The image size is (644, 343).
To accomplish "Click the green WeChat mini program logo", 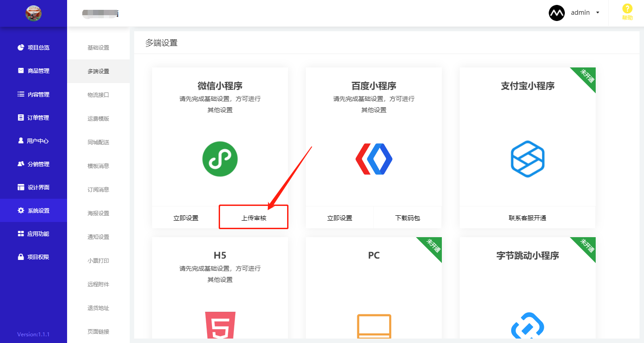I will [220, 159].
